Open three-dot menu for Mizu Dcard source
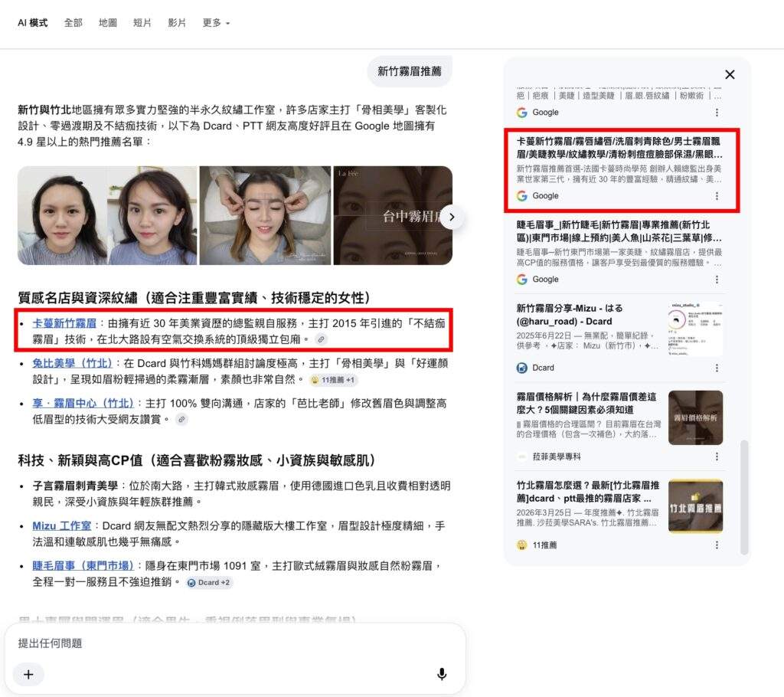The image size is (784, 697). point(717,368)
